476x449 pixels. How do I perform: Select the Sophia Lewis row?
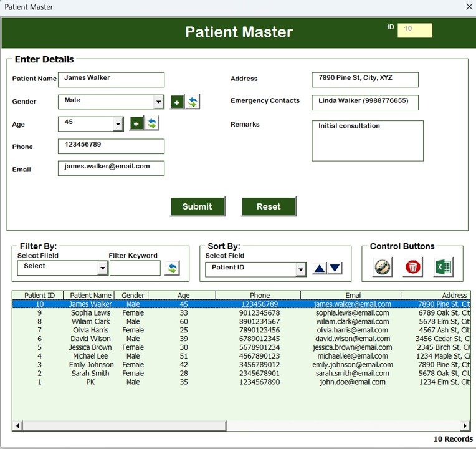tap(241, 313)
